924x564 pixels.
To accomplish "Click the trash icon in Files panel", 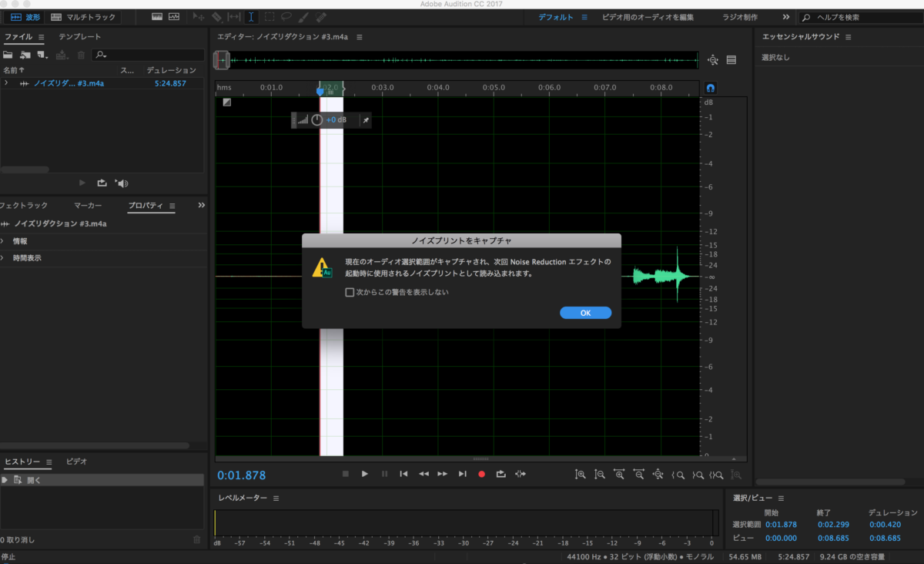I will point(81,55).
